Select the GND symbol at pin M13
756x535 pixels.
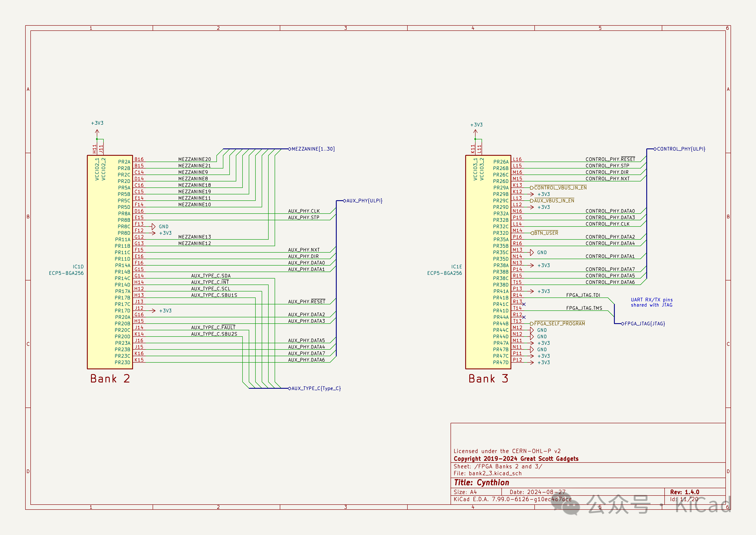[x=532, y=253]
